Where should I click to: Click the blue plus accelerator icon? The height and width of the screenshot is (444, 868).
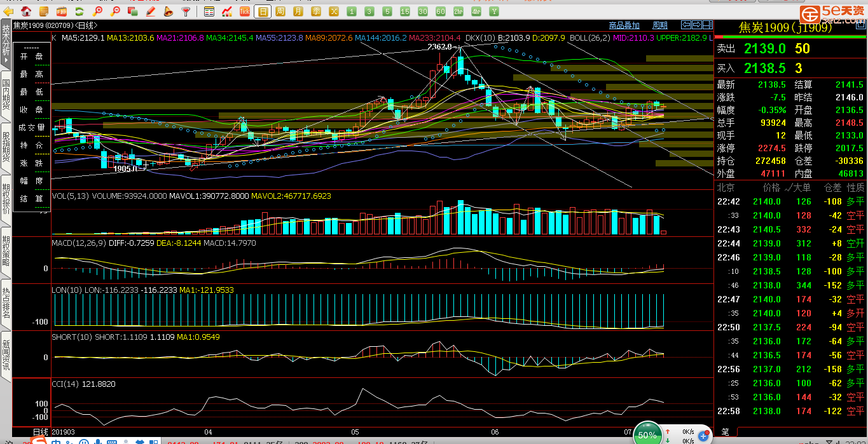pos(704,436)
